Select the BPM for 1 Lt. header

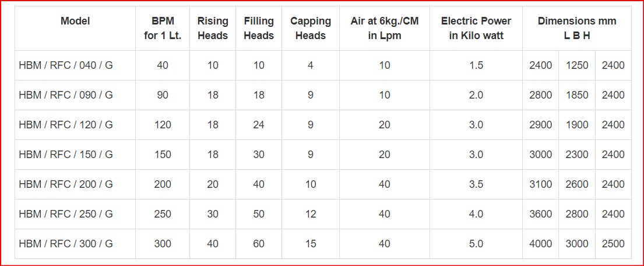163,28
